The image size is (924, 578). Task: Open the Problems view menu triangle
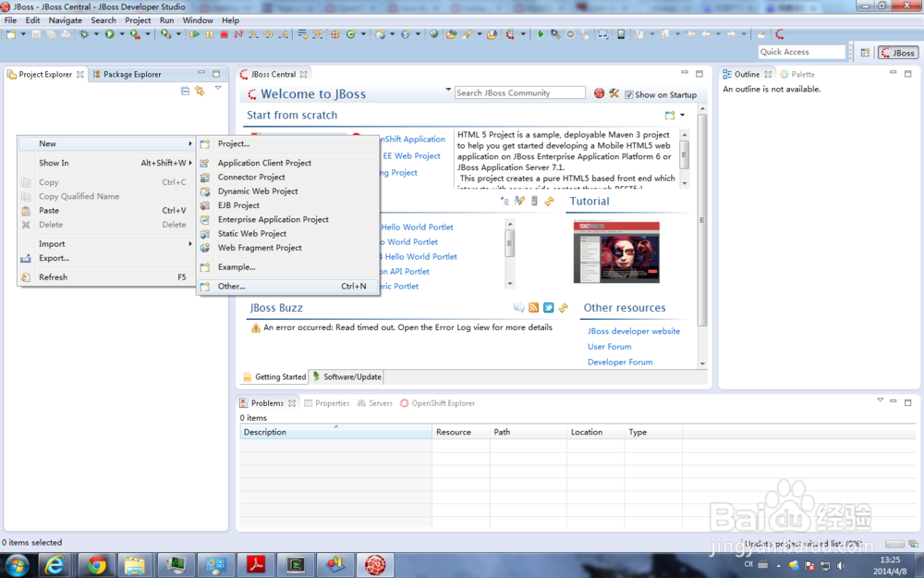[880, 400]
